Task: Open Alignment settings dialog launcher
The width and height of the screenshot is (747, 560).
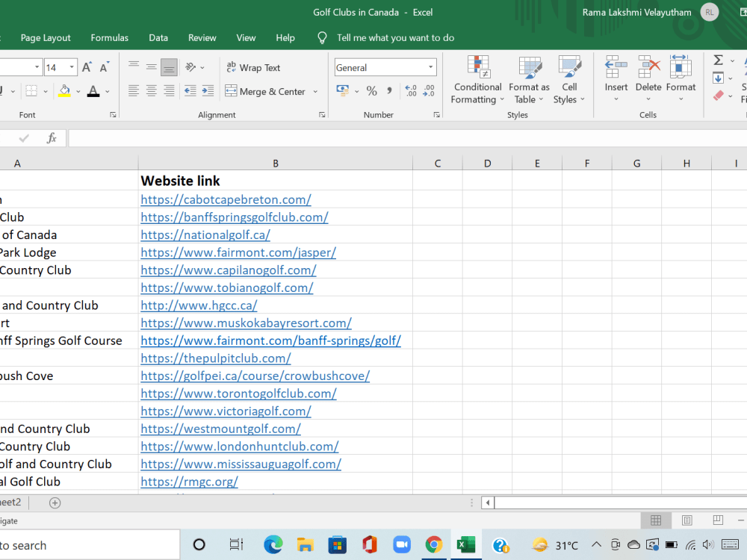Action: point(322,115)
